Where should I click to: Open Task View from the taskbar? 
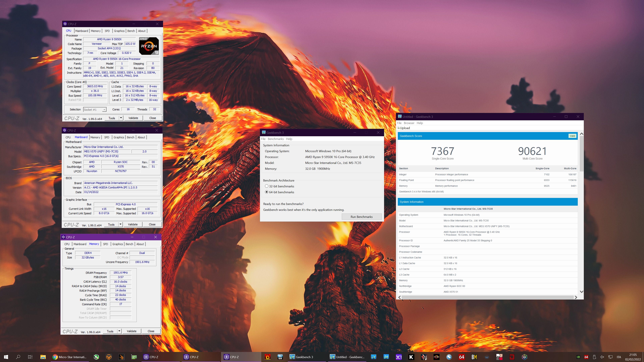30,357
